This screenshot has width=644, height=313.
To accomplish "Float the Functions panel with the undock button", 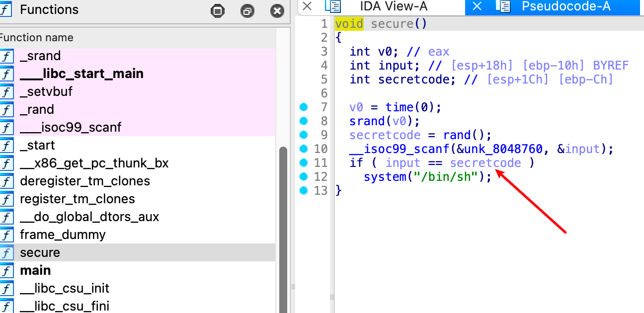I will pyautogui.click(x=247, y=11).
